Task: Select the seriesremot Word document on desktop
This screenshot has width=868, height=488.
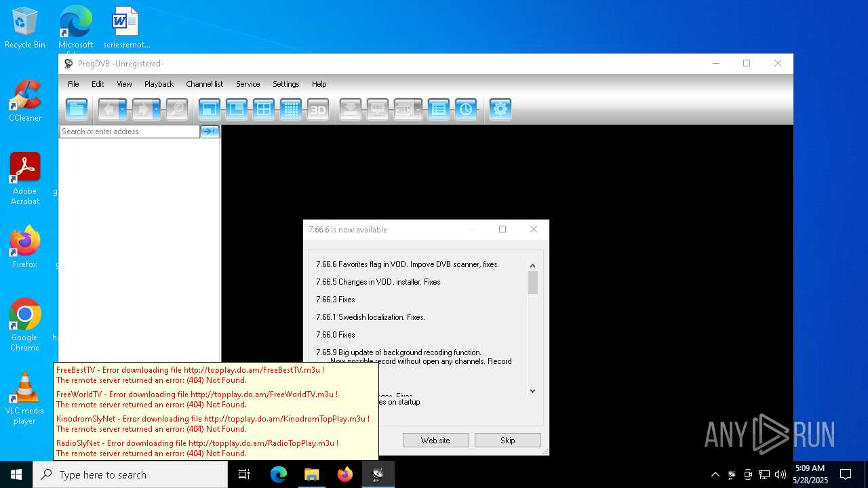Action: click(126, 28)
